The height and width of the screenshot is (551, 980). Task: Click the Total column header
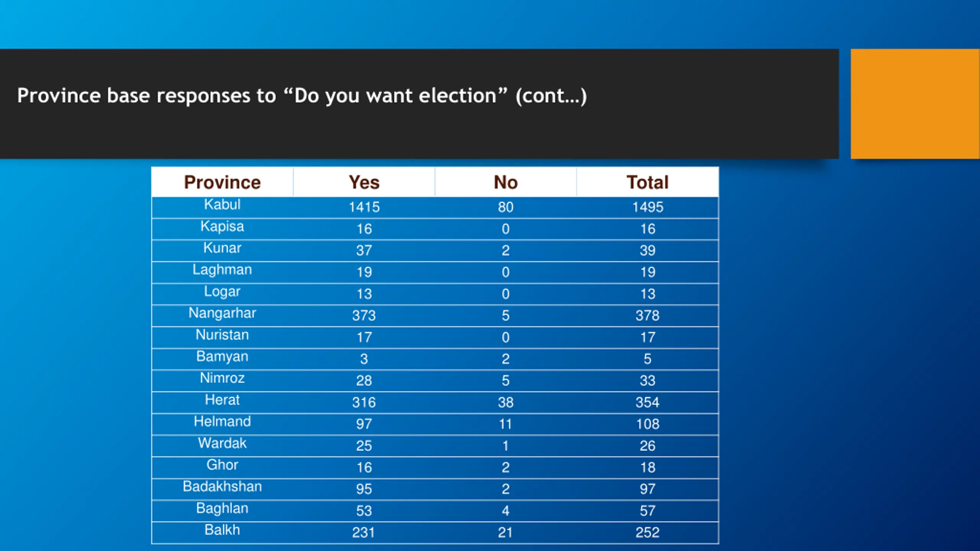(x=647, y=182)
